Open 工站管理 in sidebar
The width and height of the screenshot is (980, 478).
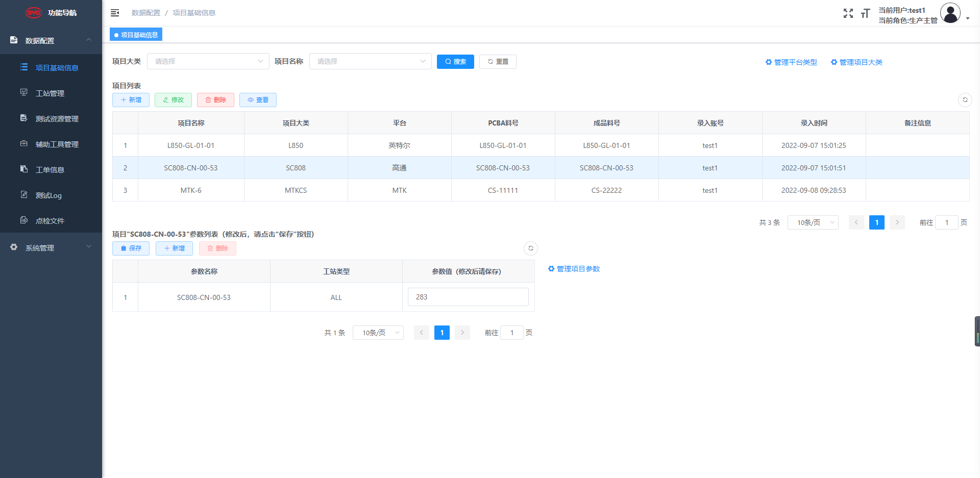[51, 93]
